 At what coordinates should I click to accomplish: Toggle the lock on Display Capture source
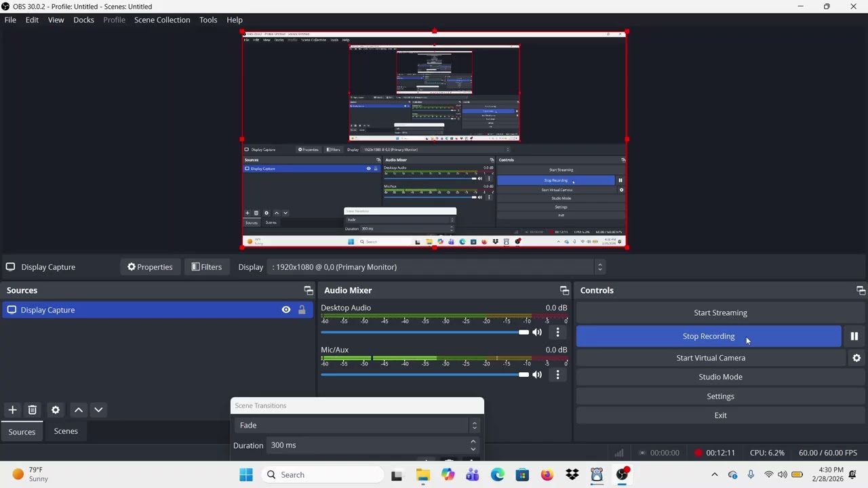point(302,310)
